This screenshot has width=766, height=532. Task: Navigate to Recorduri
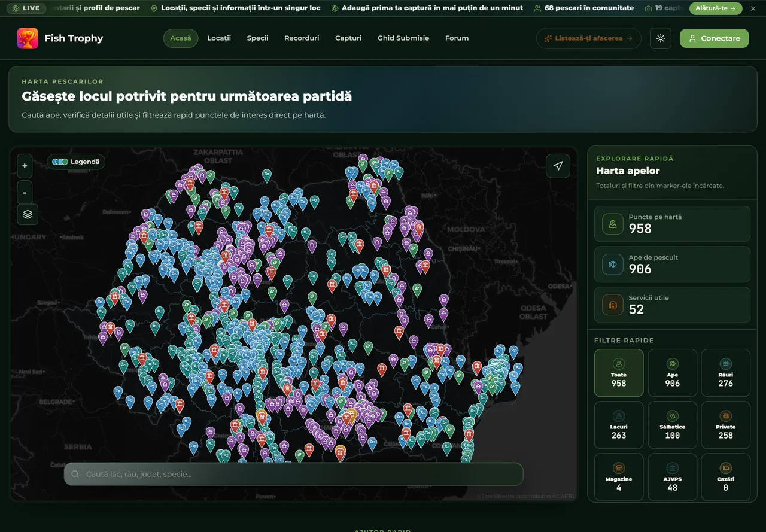[x=302, y=38]
